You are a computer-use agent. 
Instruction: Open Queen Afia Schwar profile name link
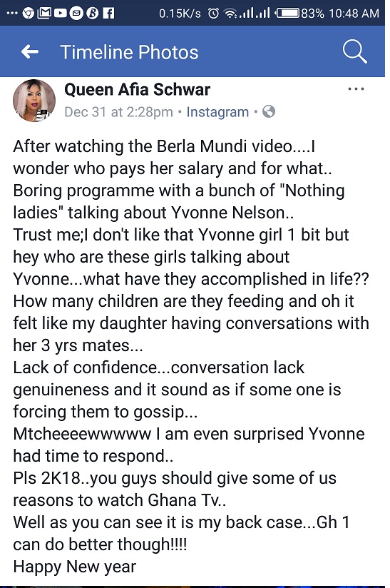click(x=137, y=90)
